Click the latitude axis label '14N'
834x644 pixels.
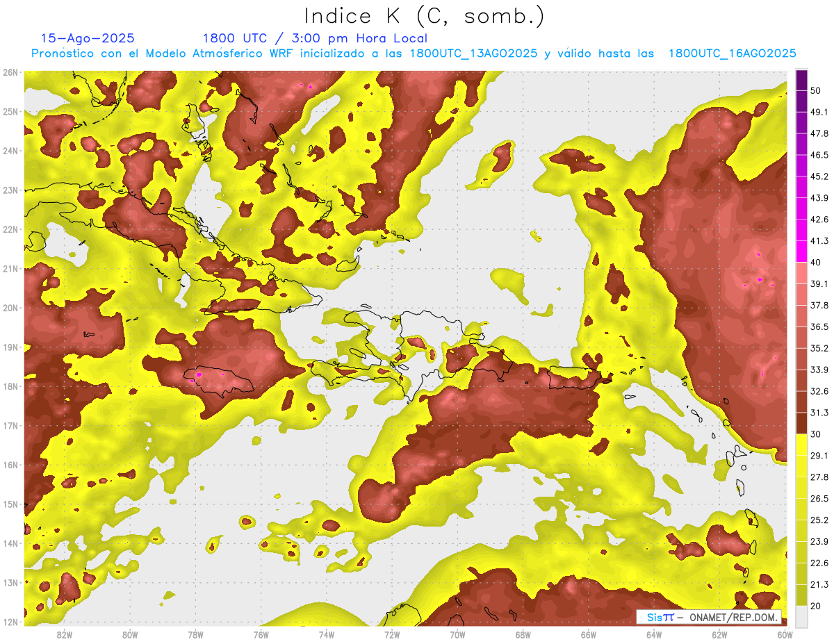click(10, 543)
